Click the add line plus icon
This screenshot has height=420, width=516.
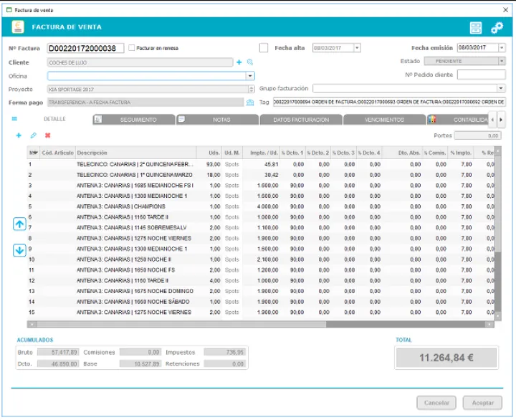click(x=19, y=135)
